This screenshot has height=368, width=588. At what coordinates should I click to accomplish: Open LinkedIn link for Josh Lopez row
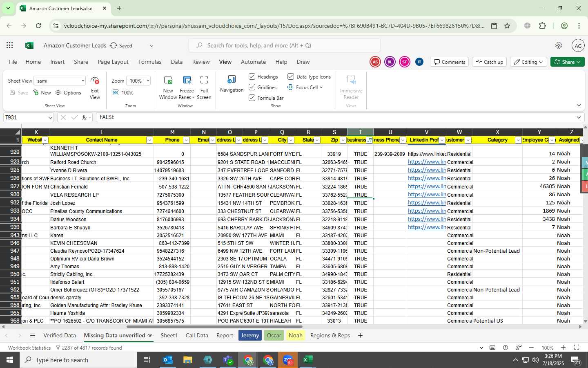[427, 203]
